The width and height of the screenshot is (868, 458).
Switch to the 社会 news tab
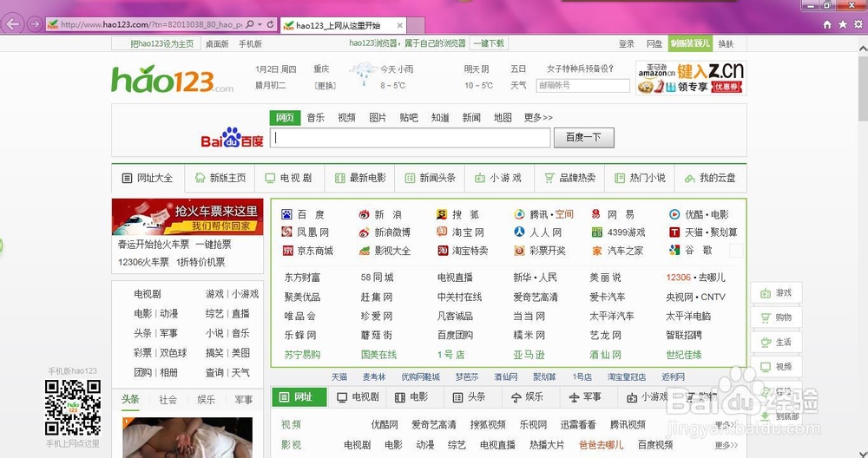tap(168, 399)
